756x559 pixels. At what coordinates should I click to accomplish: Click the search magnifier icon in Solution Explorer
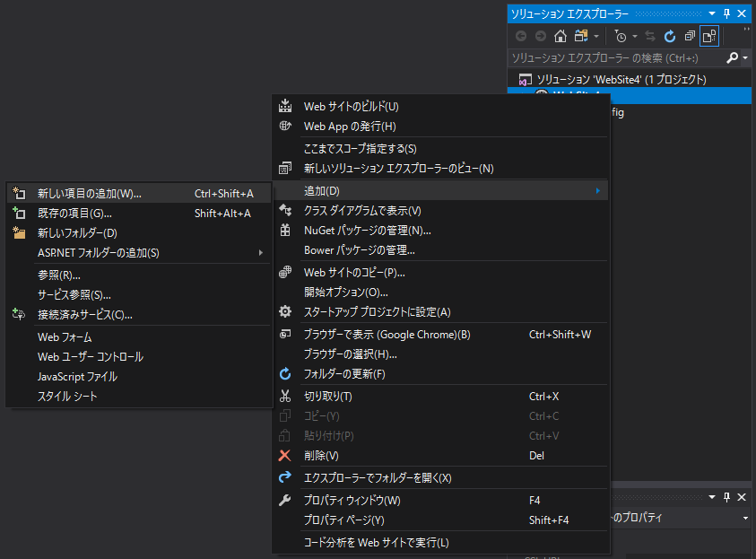coord(733,57)
